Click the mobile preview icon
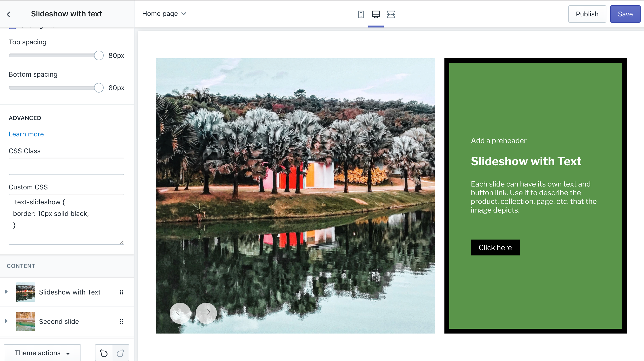 coord(361,14)
